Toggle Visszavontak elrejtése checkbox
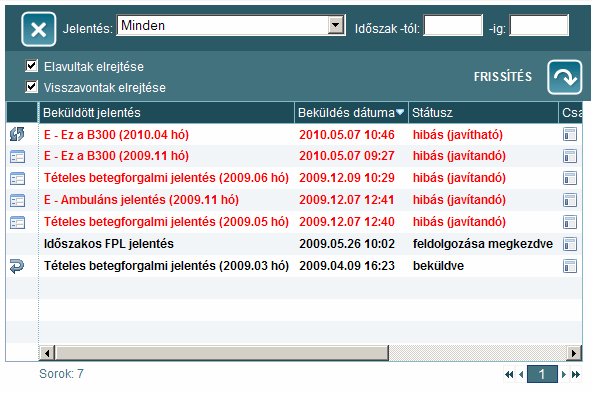Image resolution: width=592 pixels, height=393 pixels. 32,87
